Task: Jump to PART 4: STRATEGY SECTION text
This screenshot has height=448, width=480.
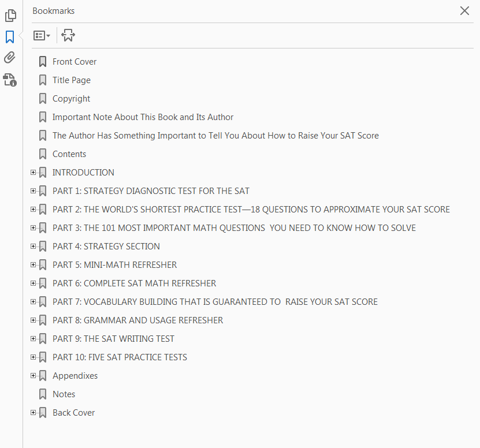Action: 106,247
